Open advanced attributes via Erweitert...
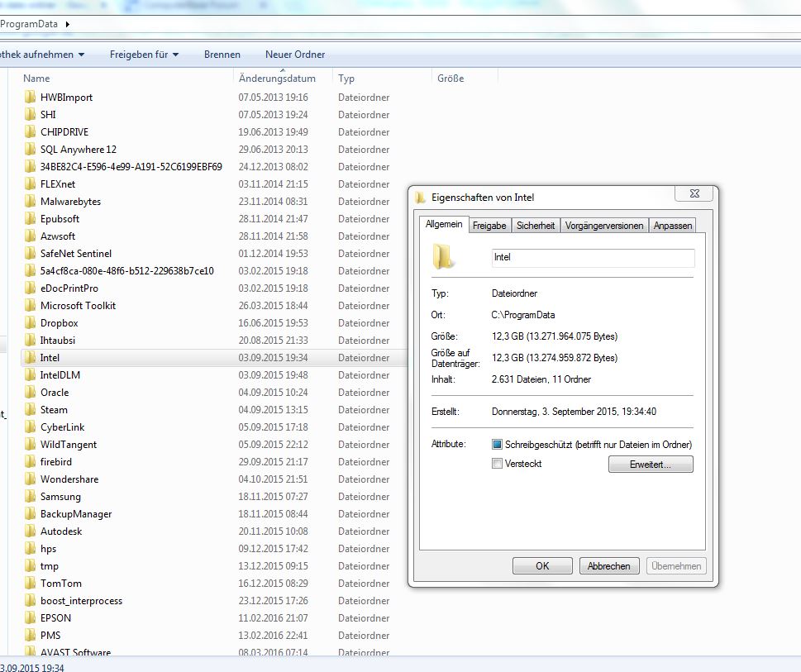Screen dimensions: 801x672 [651, 465]
